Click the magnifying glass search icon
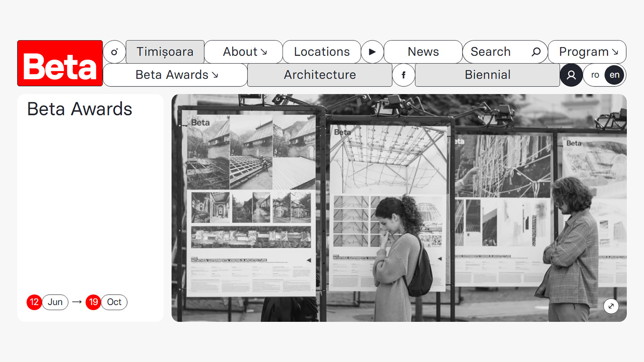Screen dimensions: 644x362 [536, 52]
